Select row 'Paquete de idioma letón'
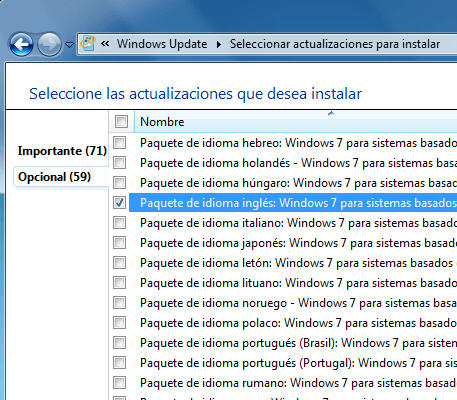 click(x=293, y=263)
